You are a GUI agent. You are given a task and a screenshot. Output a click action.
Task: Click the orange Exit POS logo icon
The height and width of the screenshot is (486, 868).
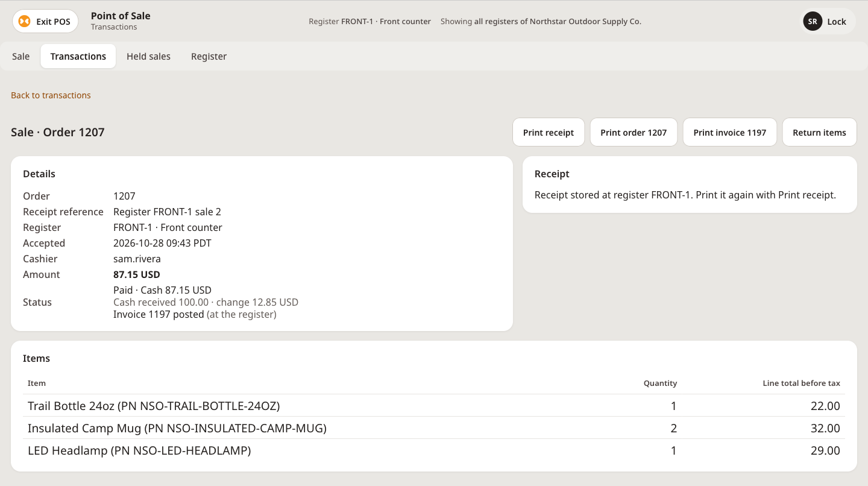click(x=24, y=21)
